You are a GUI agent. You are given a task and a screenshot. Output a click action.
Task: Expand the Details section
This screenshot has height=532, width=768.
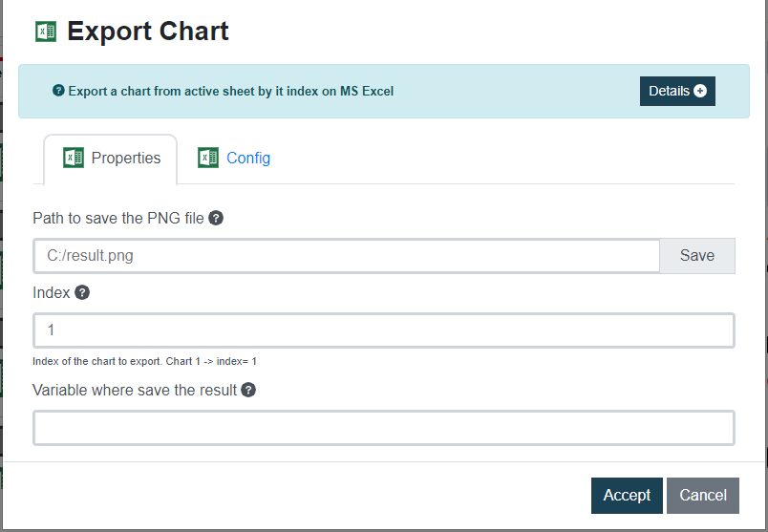[676, 91]
